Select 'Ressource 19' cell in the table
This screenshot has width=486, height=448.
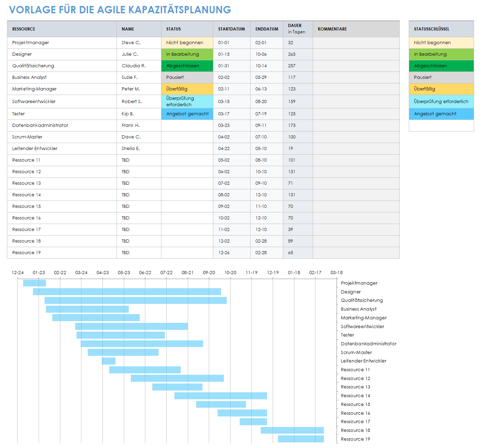(62, 253)
